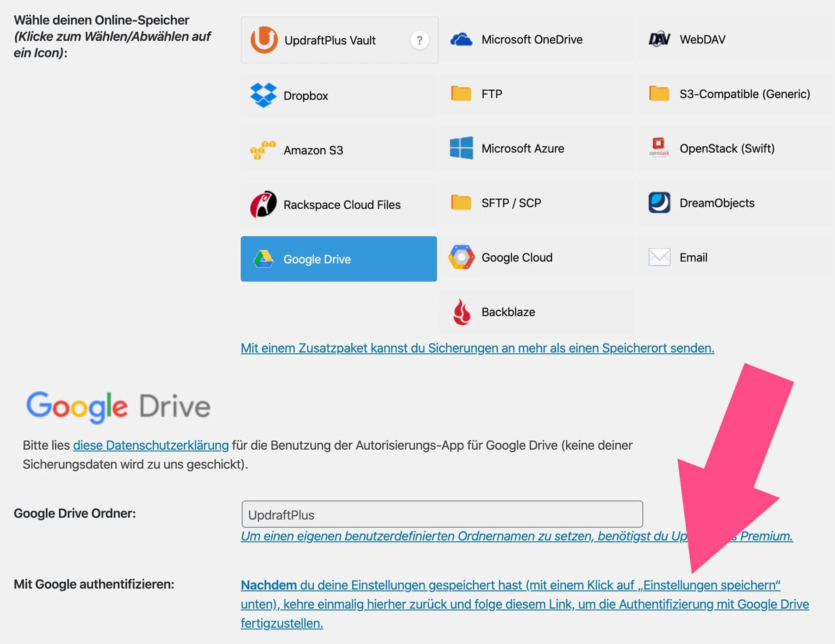835x644 pixels.
Task: Follow the Zusatzpaket link about multiple storage
Action: coord(478,348)
